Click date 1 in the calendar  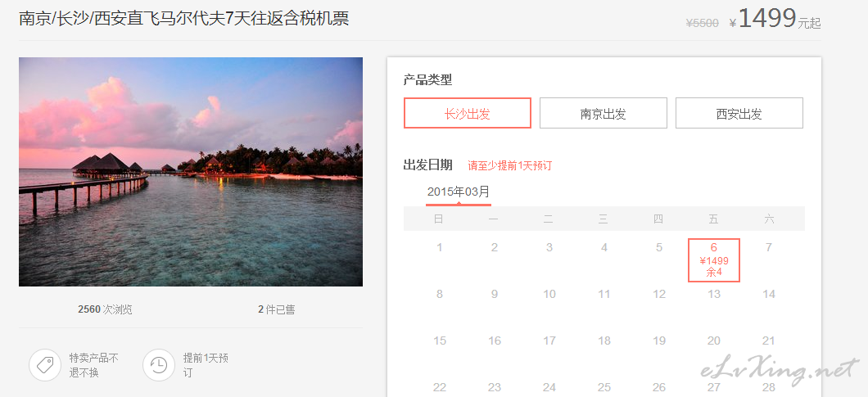440,247
